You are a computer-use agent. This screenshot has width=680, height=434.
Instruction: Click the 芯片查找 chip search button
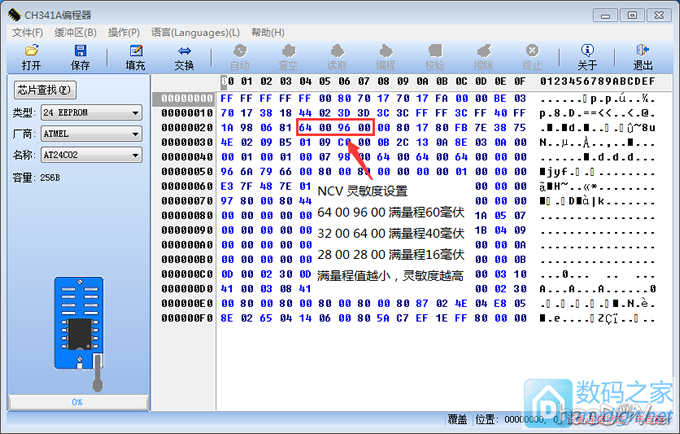(x=43, y=90)
